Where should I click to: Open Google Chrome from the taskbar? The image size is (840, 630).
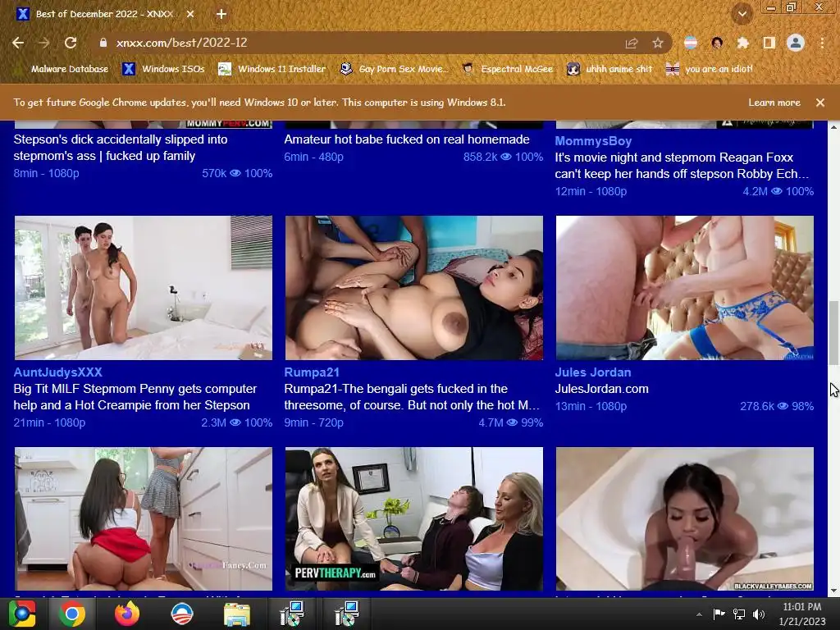(72, 614)
